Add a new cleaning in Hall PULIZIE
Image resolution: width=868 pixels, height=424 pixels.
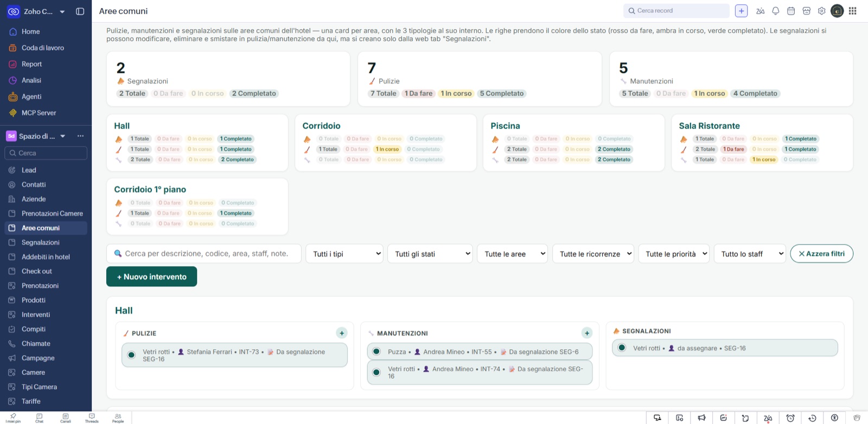point(342,333)
